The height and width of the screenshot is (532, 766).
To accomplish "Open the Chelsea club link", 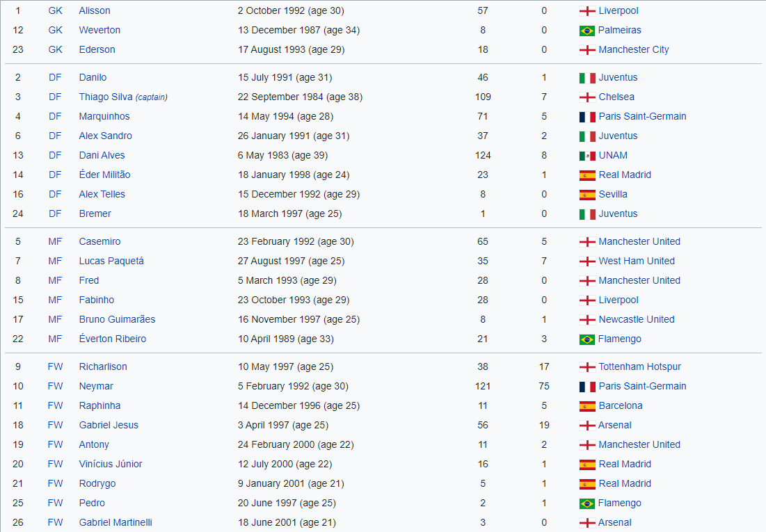I will pos(616,97).
